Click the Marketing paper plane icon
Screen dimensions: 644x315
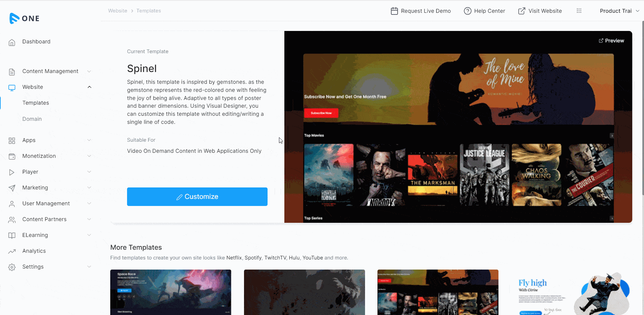click(x=12, y=188)
